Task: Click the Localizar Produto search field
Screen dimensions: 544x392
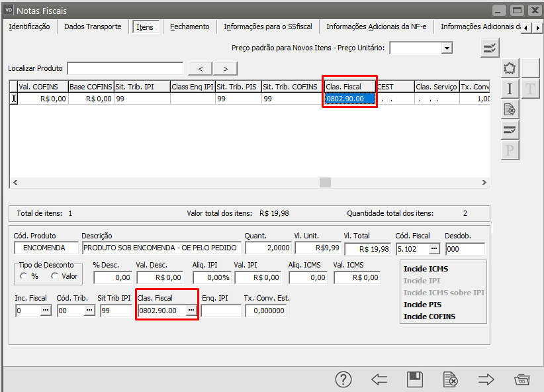Action: point(125,69)
